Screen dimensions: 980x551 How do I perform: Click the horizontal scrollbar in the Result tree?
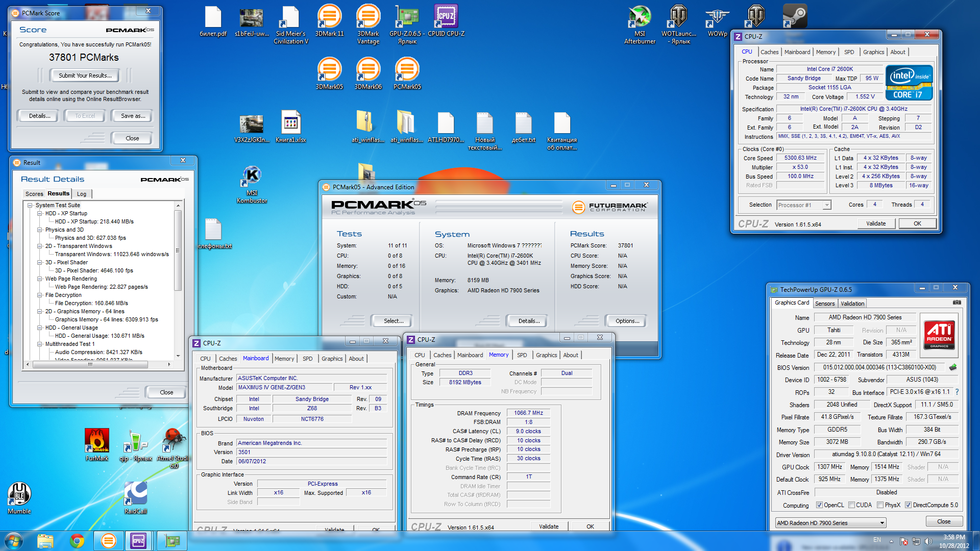[x=90, y=364]
